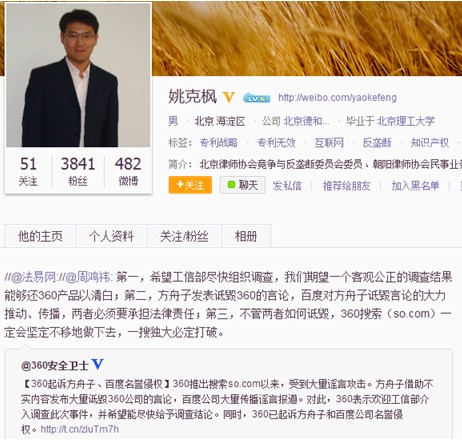This screenshot has width=462, height=441.
Task: Click the 推荐给朋友 link
Action: [x=347, y=186]
